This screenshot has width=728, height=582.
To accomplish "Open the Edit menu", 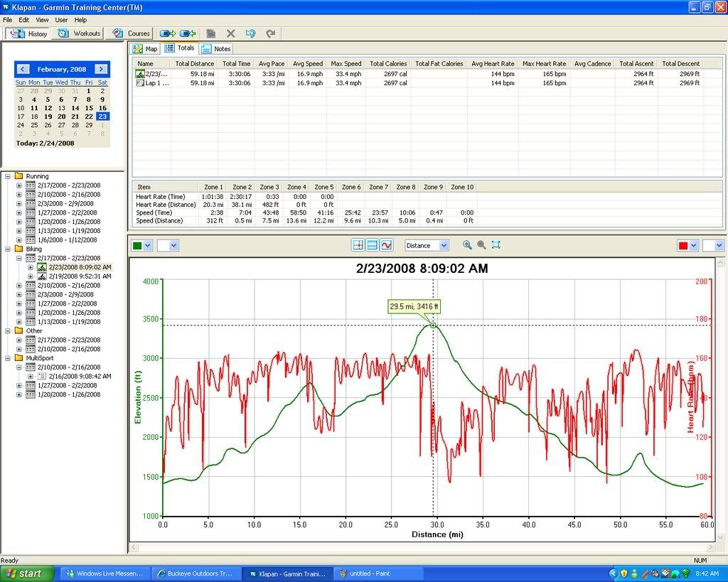I will coord(23,20).
